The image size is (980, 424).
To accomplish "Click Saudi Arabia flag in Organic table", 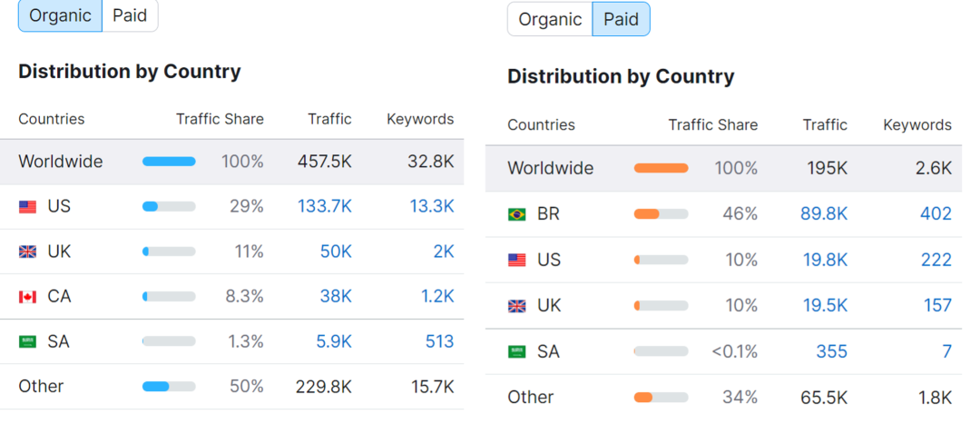I will click(x=28, y=342).
